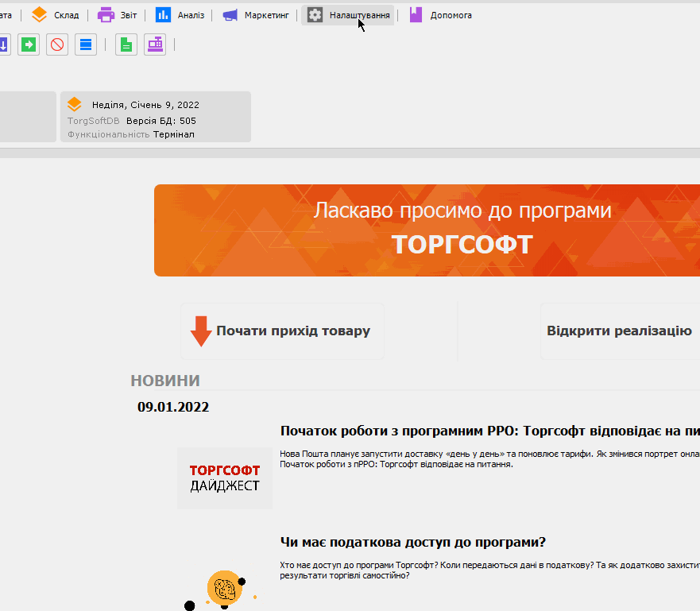This screenshot has width=700, height=611.
Task: Click the Відкрити реалізацію button
Action: pos(619,331)
